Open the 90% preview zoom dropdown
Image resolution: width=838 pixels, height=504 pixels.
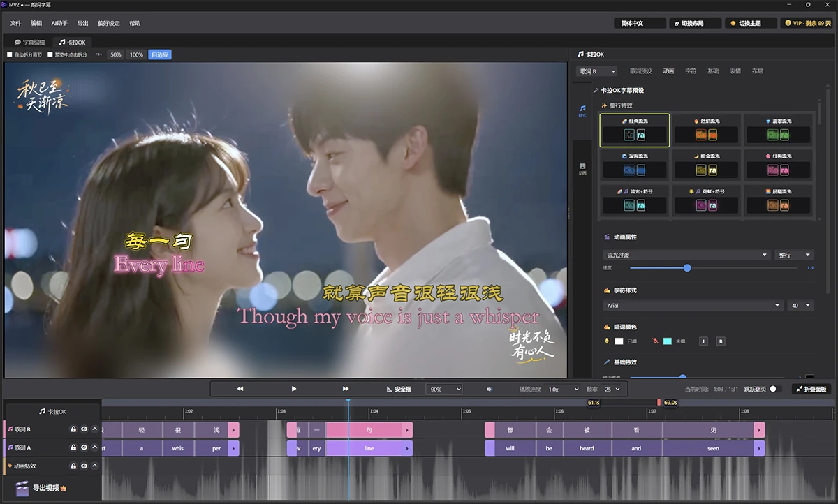click(444, 389)
